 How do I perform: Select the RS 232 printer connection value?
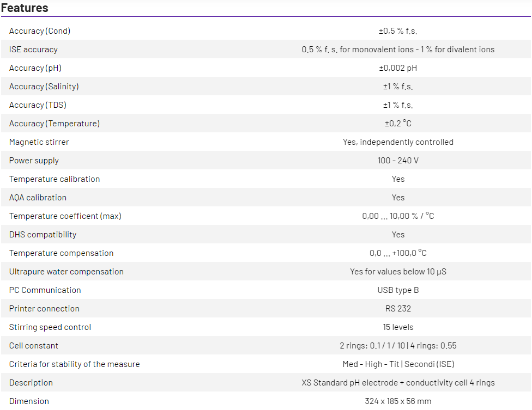pos(398,309)
